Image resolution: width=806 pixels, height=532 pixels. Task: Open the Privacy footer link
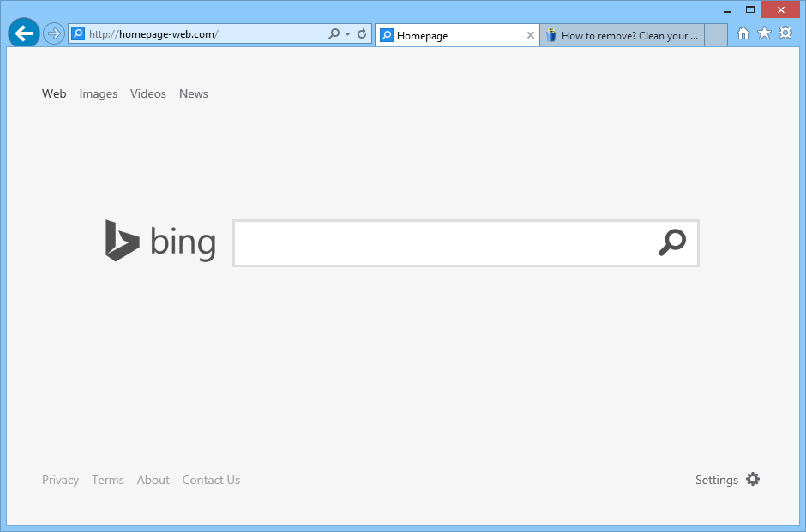(x=60, y=480)
